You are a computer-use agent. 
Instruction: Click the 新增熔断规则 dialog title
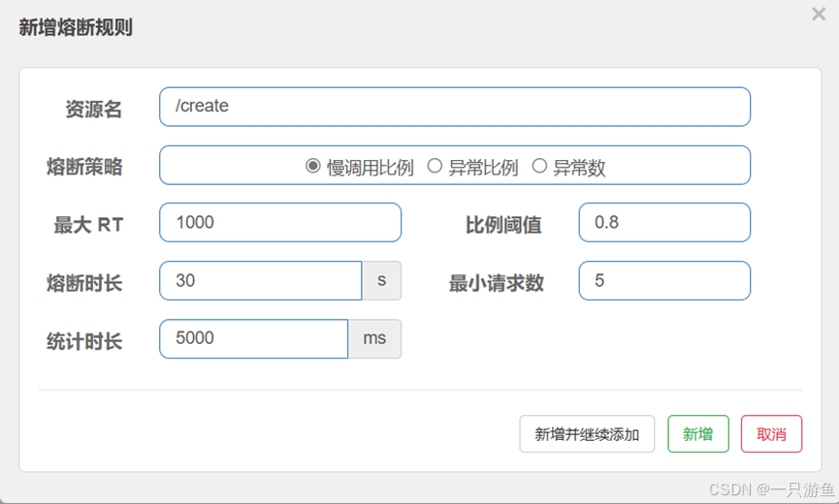pos(76,27)
